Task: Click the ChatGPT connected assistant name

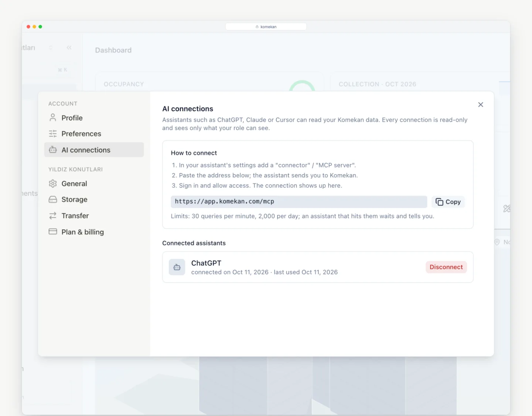Action: 206,263
